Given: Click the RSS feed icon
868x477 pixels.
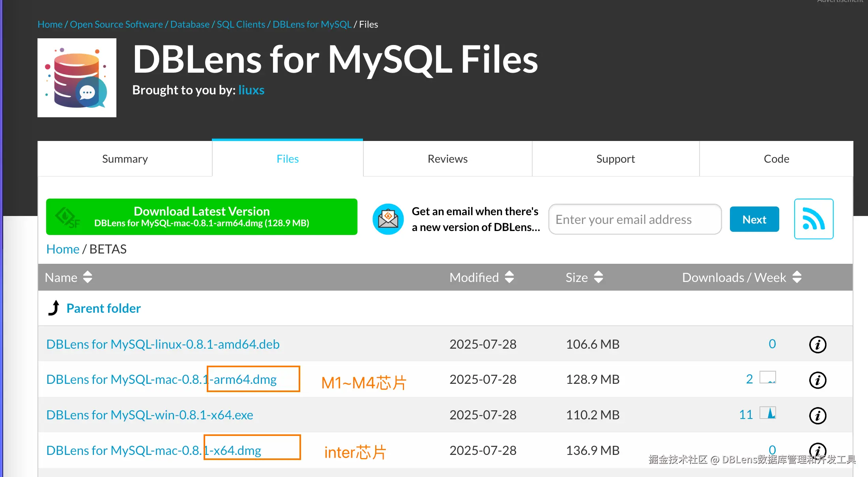Looking at the screenshot, I should (814, 219).
